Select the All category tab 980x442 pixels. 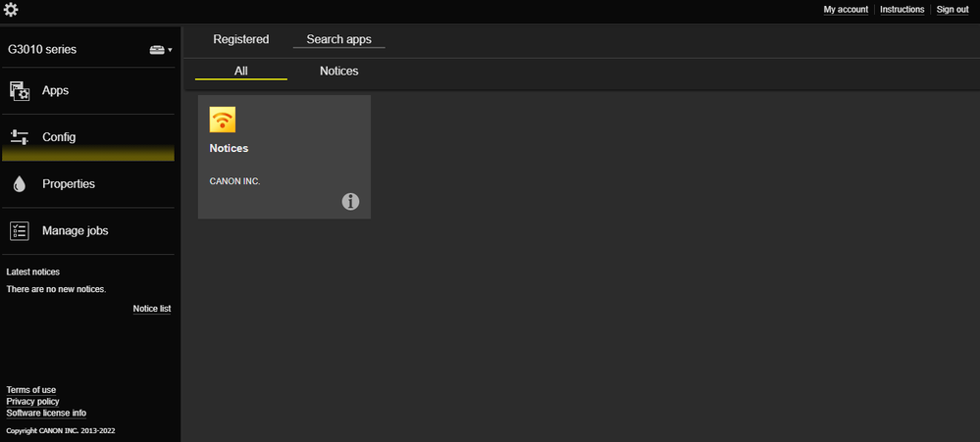pos(241,72)
